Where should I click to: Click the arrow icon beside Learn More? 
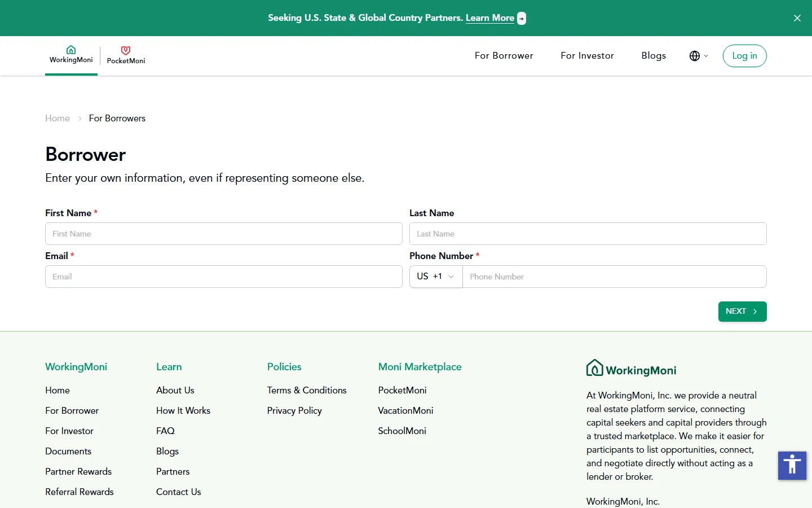coord(522,19)
